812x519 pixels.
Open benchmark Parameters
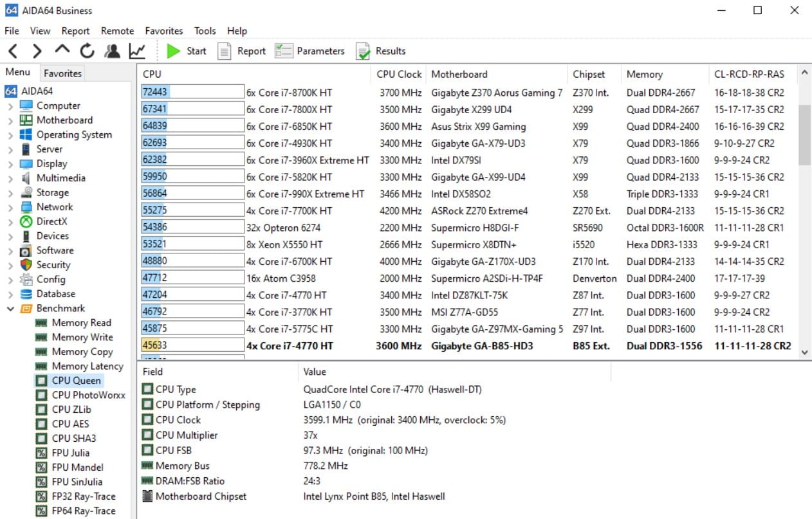pyautogui.click(x=309, y=51)
